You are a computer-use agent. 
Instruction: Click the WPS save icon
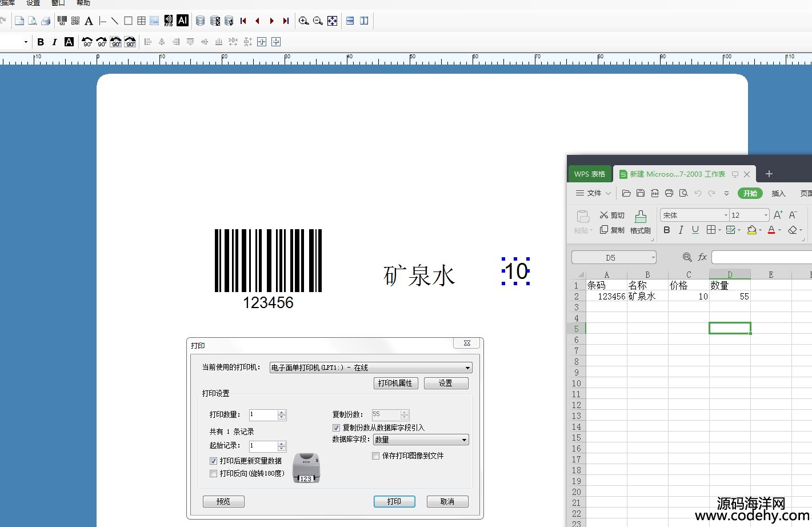point(641,193)
